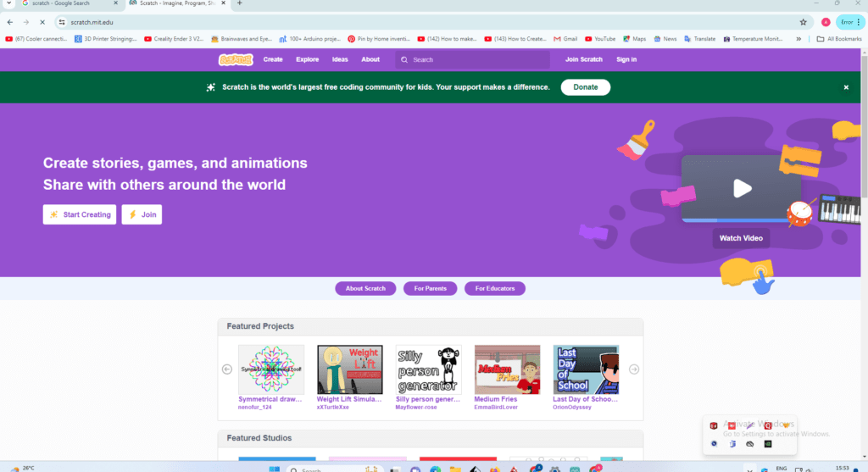The width and height of the screenshot is (868, 472).
Task: Open the 'Weight Lift Simula...' project thumbnail
Action: tap(350, 369)
